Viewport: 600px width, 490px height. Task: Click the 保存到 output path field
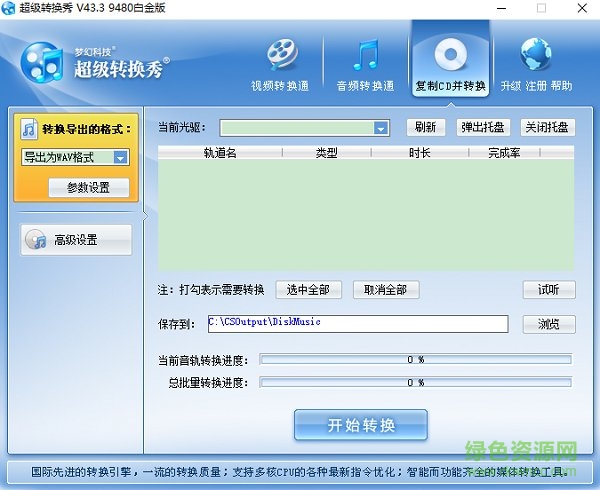point(358,324)
